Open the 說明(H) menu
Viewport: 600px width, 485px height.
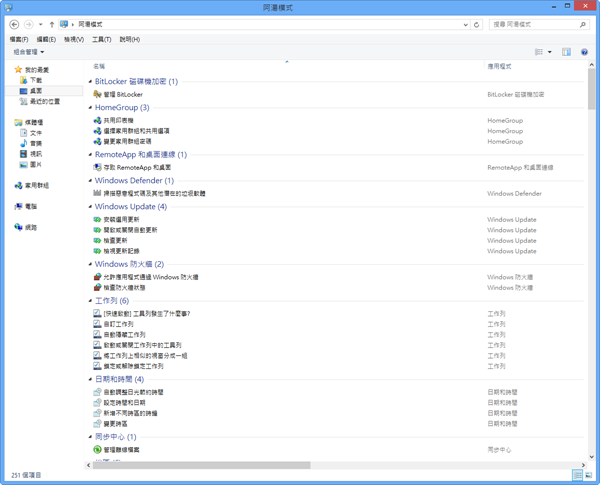click(130, 39)
